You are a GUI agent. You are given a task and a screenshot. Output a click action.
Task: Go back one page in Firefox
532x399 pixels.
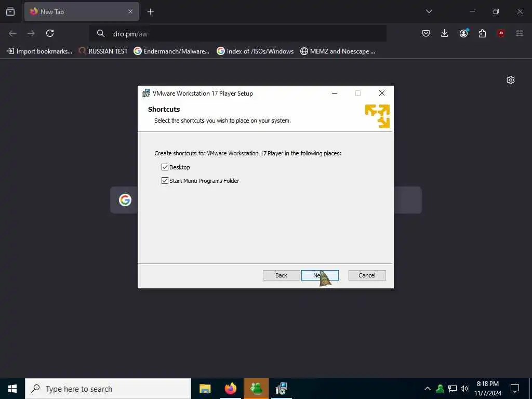[12, 33]
